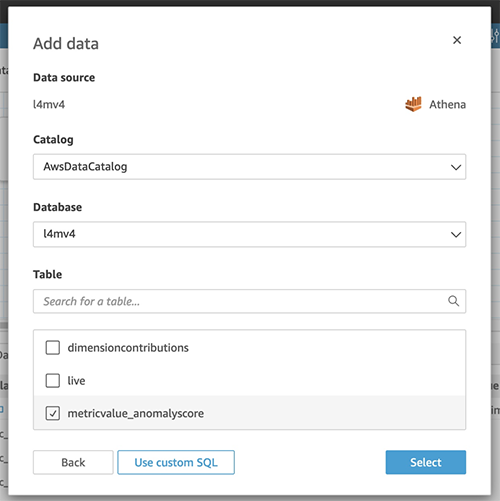Click the Back button
This screenshot has width=500, height=501.
point(73,462)
